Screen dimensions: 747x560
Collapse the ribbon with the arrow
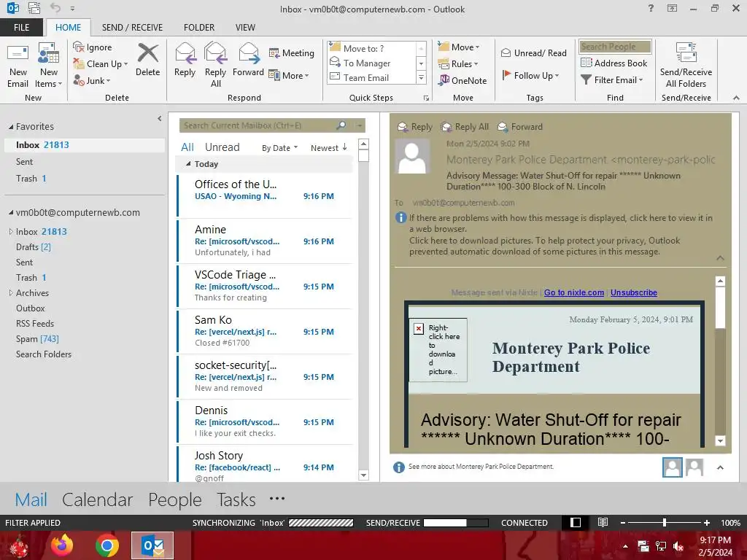tap(736, 98)
